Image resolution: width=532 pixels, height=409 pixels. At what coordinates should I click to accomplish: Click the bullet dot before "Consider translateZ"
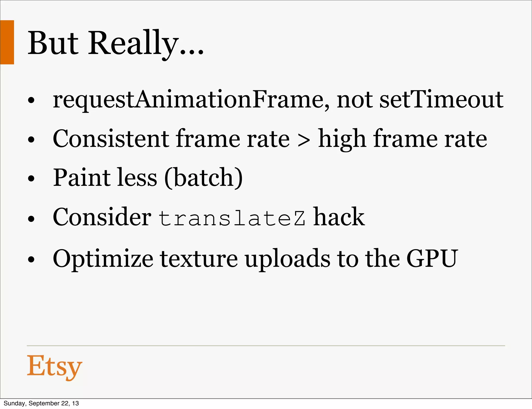coord(31,219)
